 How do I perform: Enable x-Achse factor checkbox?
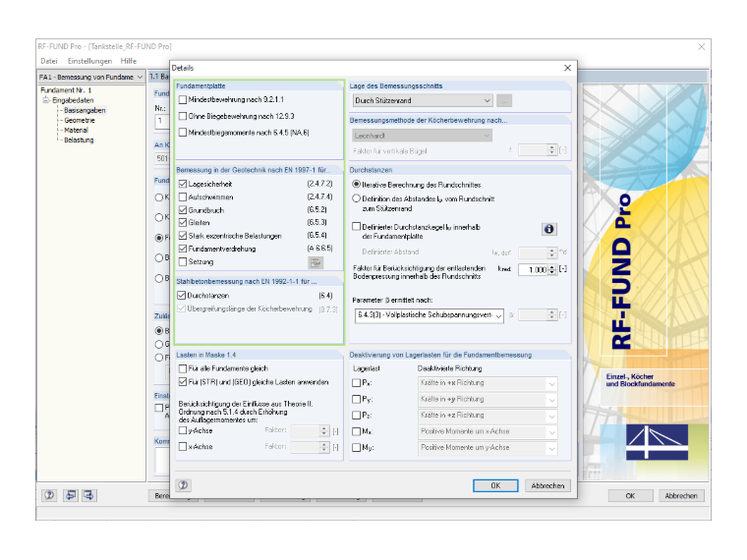pyautogui.click(x=183, y=447)
